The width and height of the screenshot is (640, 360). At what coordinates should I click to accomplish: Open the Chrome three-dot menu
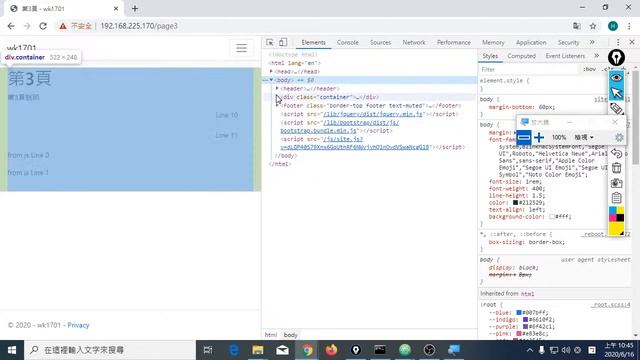(629, 26)
